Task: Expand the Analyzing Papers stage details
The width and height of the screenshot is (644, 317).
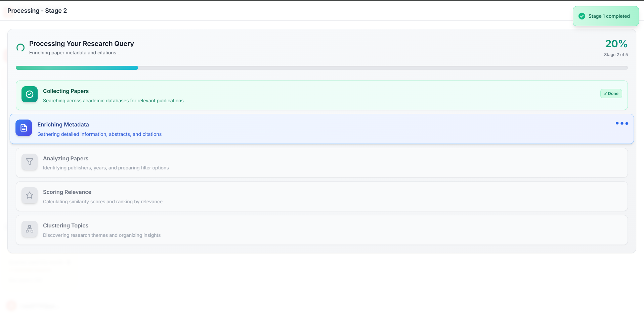Action: tap(322, 163)
